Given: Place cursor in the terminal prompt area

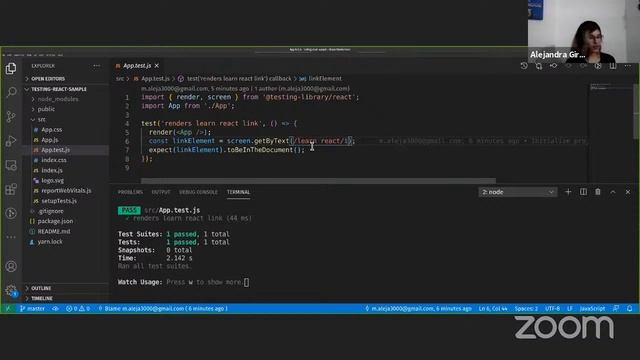Looking at the screenshot, I should [x=246, y=282].
